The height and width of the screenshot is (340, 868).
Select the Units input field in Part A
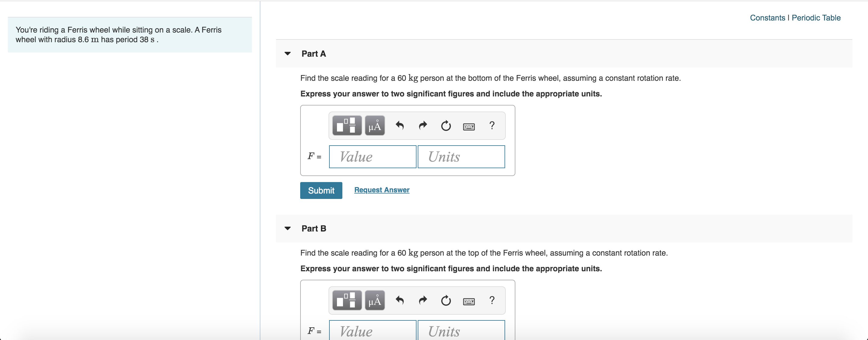(x=461, y=157)
